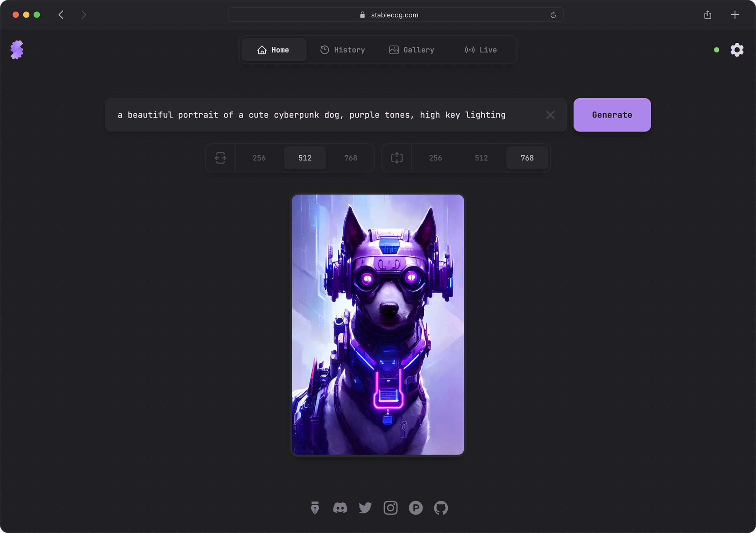Image resolution: width=756 pixels, height=533 pixels.
Task: Select width dimension 512
Action: click(x=305, y=157)
